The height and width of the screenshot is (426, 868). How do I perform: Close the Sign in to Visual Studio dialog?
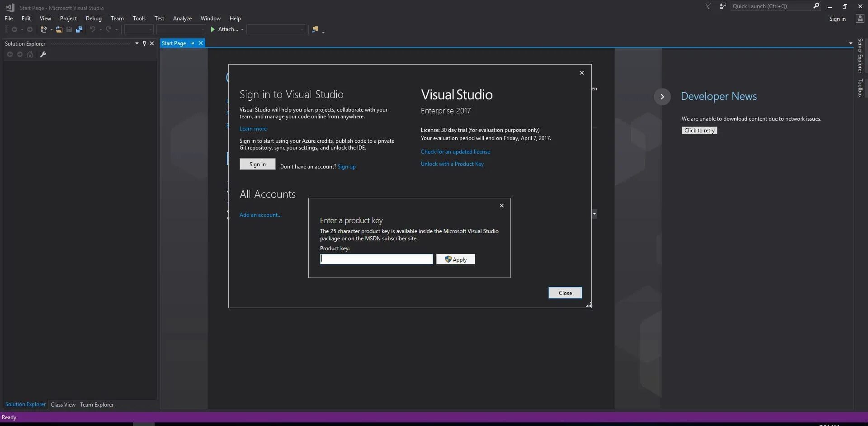click(582, 73)
